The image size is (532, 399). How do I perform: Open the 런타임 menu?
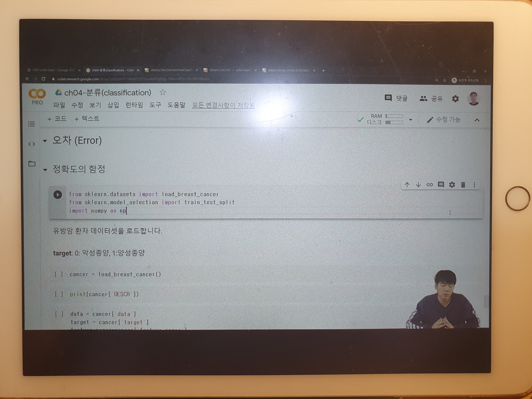click(134, 105)
